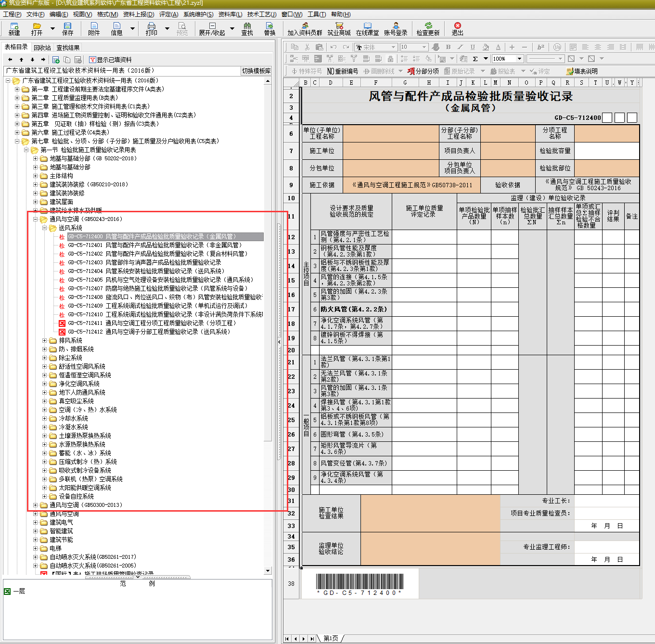Open the 附件 attachments tool
The width and height of the screenshot is (655, 644).
[94, 29]
